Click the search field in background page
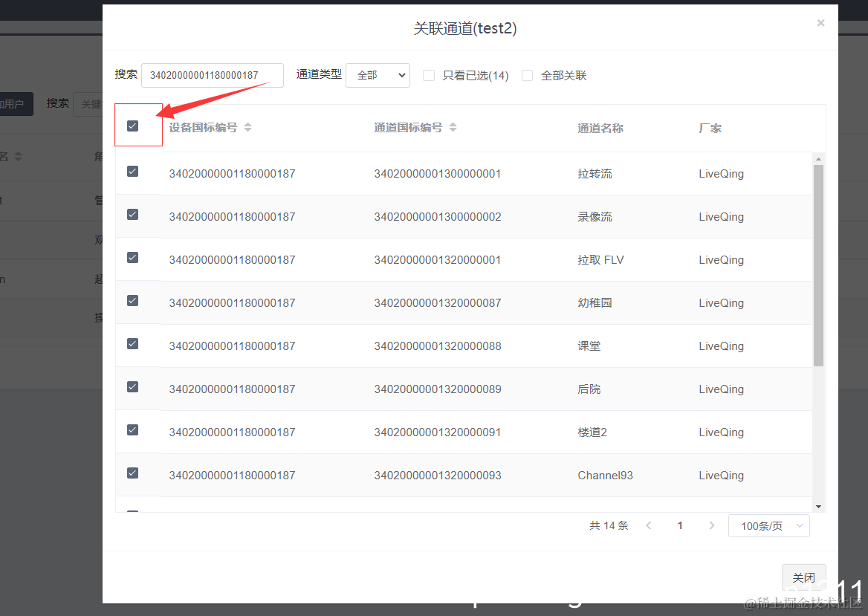The image size is (868, 616). [x=88, y=104]
